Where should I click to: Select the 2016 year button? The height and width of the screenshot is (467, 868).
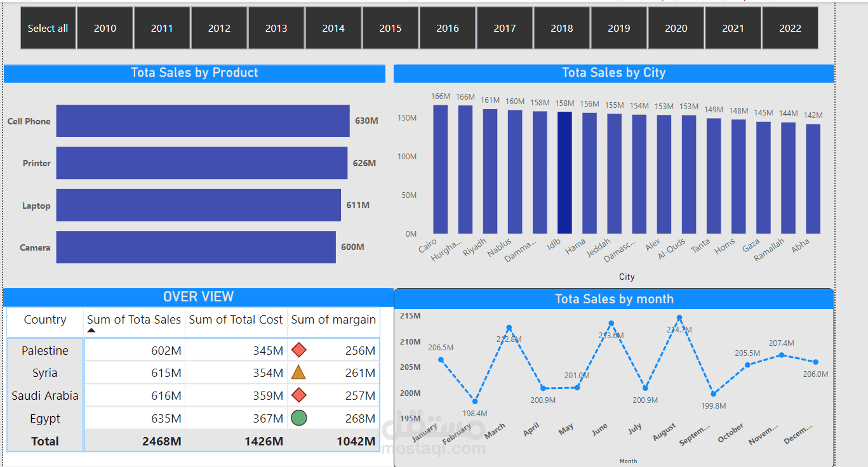448,28
